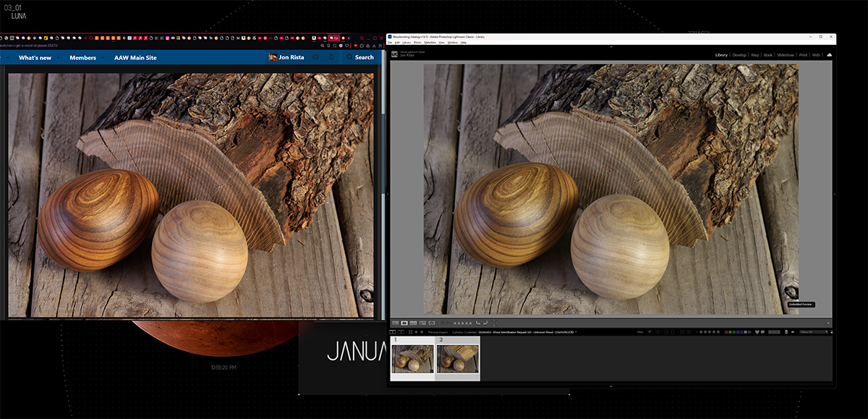Viewport: 868px width, 419px height.
Task: Switch to People view in Lightroom toolbar
Action: [x=432, y=323]
